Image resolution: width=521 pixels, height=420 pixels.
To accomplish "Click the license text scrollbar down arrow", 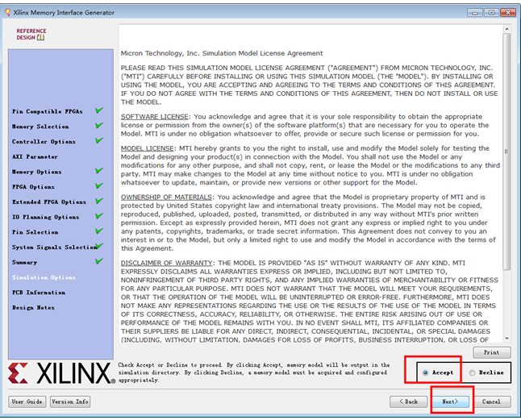I will click(x=506, y=339).
